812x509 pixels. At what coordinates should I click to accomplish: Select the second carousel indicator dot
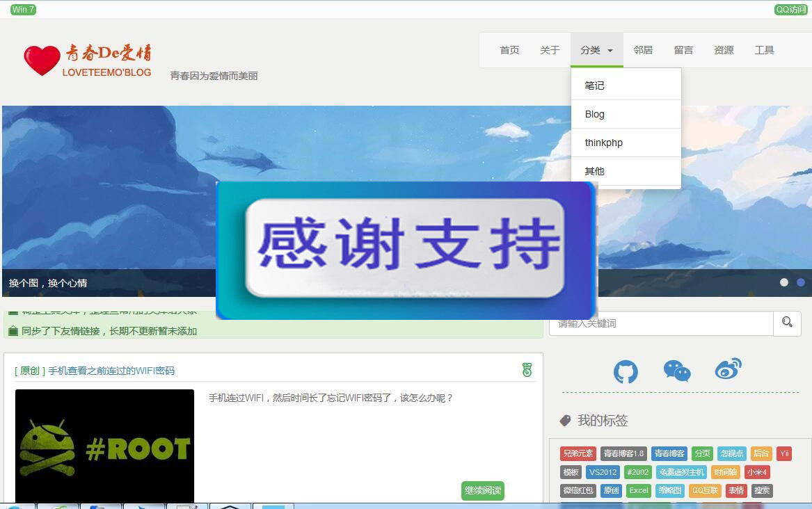[x=801, y=282]
